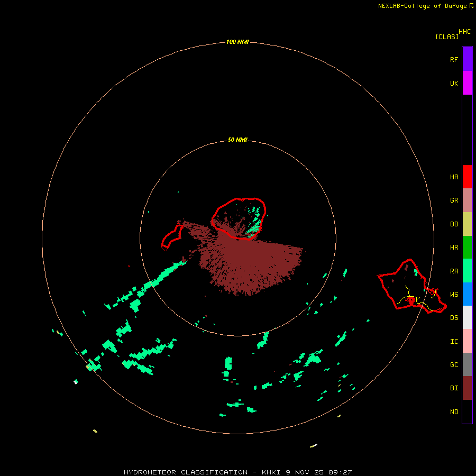Click the UK magenta legend swatch
476x476 pixels.
click(x=467, y=83)
